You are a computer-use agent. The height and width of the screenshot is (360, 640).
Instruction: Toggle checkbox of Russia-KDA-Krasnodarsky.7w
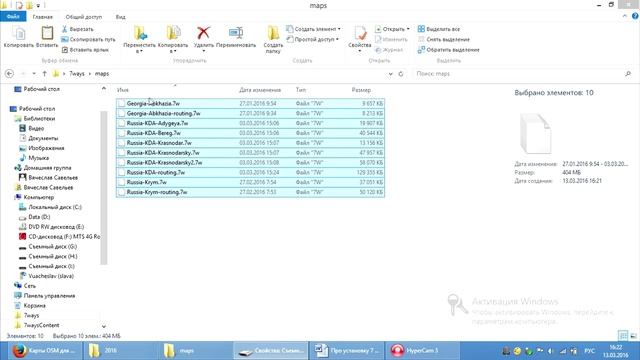(x=121, y=153)
